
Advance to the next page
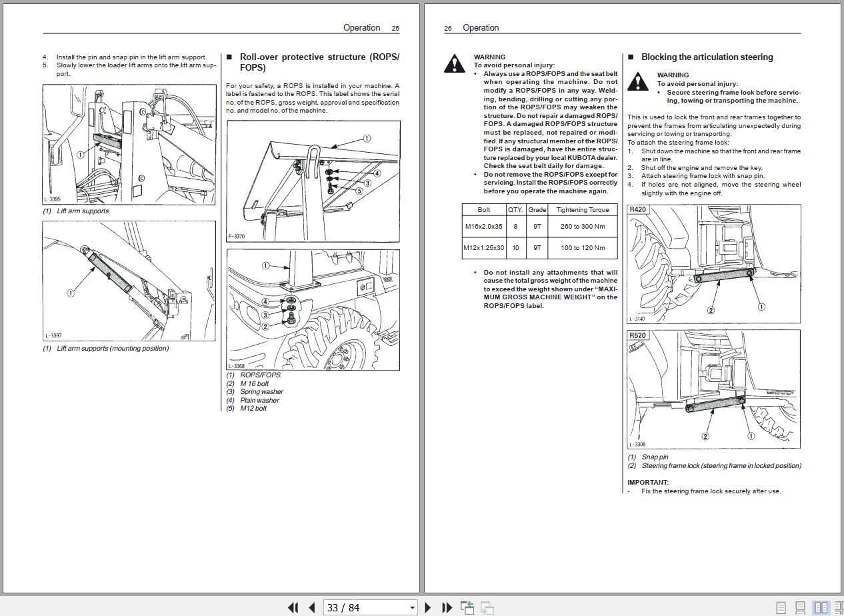click(x=427, y=607)
